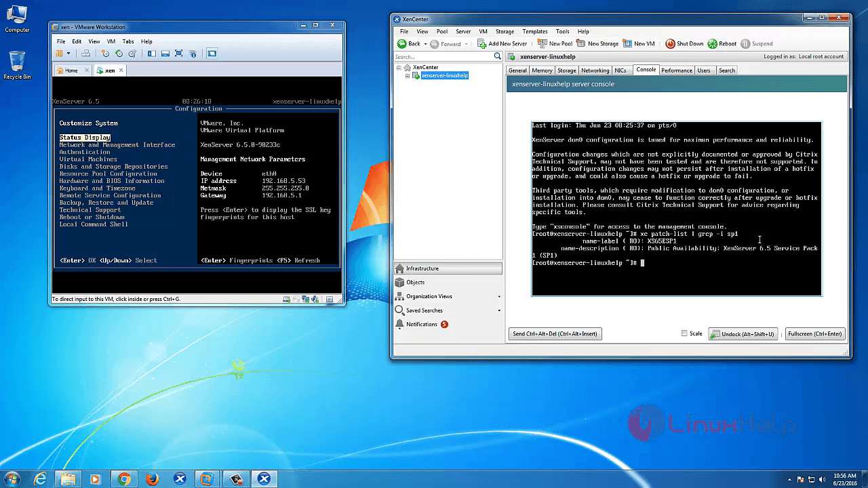Collapse the XenCenter tree root node
The height and width of the screenshot is (488, 868).
point(399,67)
